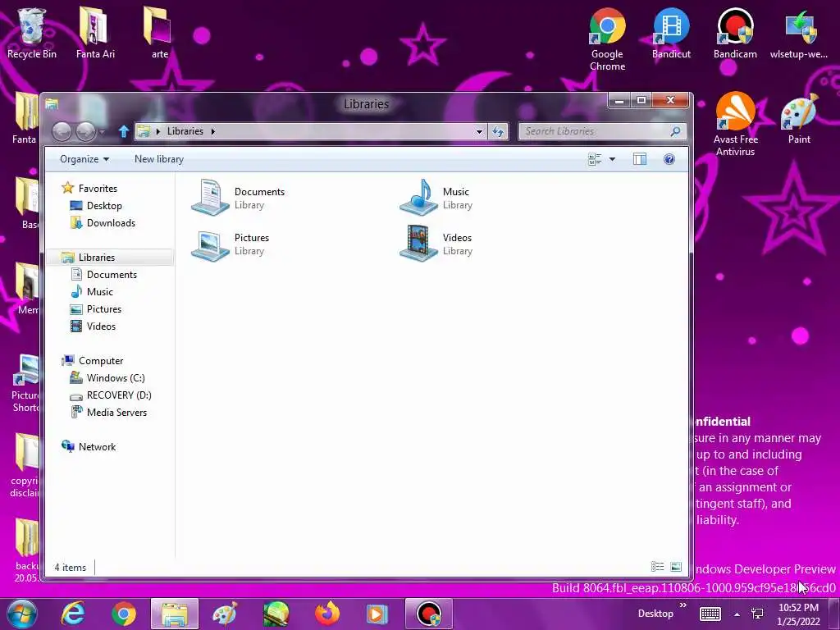Show hidden tray icons arrow
The image size is (840, 630).
(x=737, y=614)
